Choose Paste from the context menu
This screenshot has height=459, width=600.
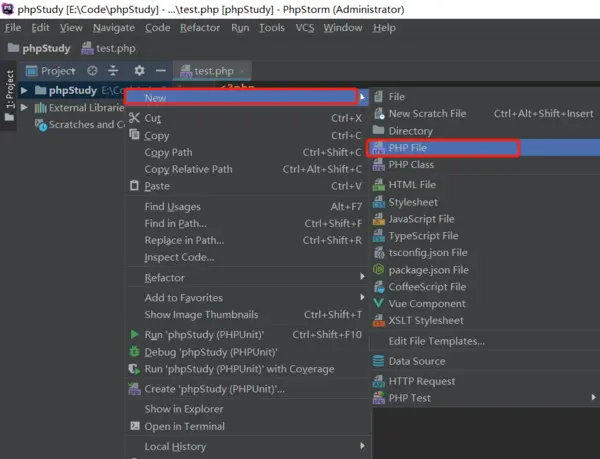(246, 186)
